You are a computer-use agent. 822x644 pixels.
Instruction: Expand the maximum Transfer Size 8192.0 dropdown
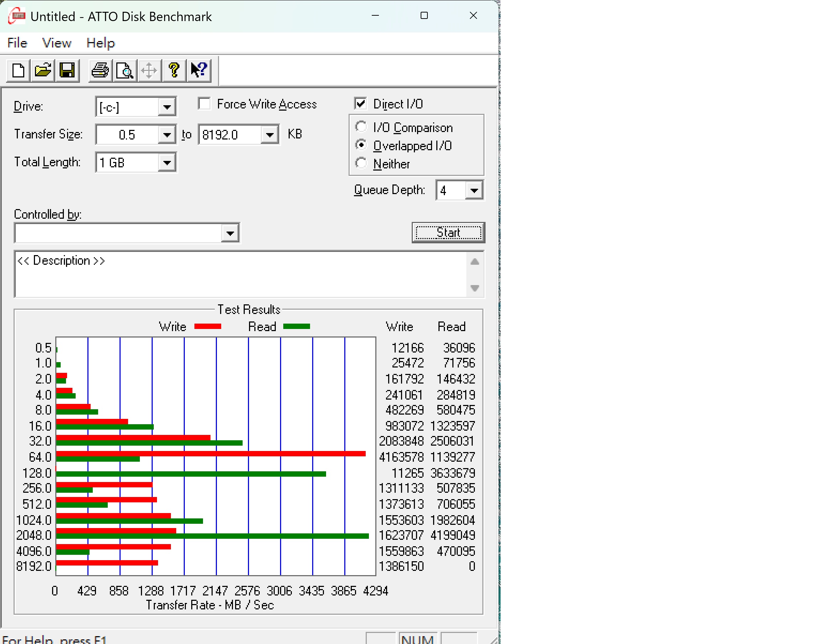coord(270,135)
